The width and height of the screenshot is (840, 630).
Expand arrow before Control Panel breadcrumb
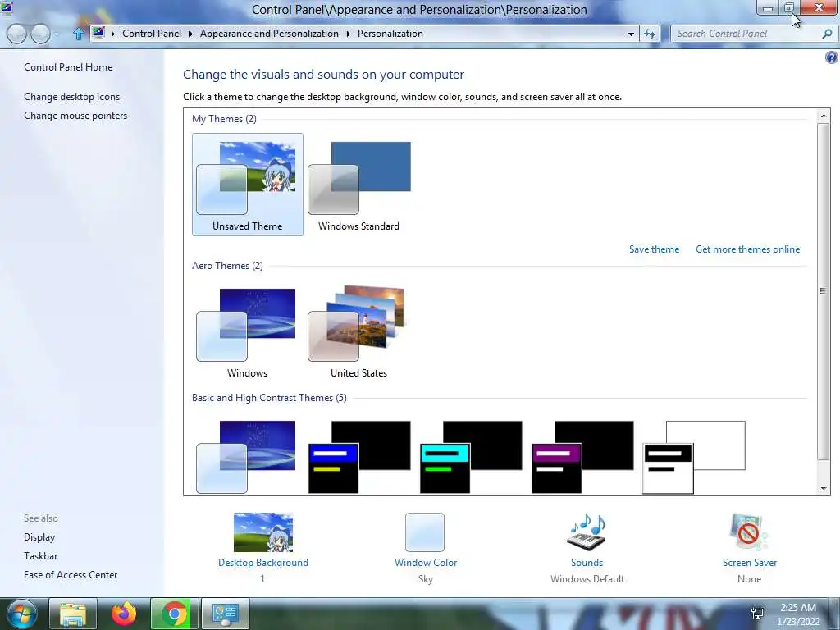pyautogui.click(x=113, y=34)
